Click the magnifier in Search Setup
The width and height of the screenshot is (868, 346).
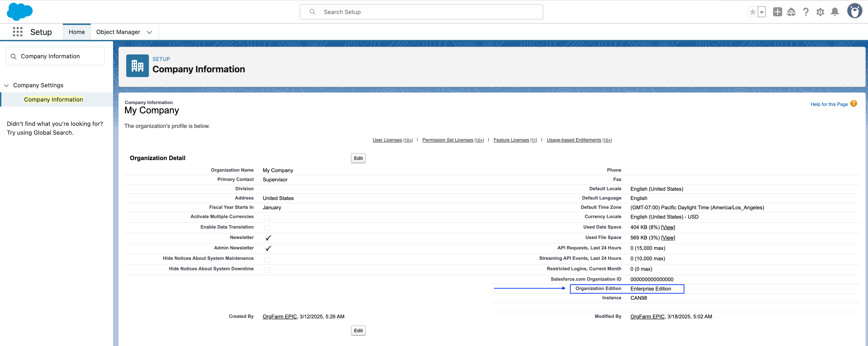[312, 12]
